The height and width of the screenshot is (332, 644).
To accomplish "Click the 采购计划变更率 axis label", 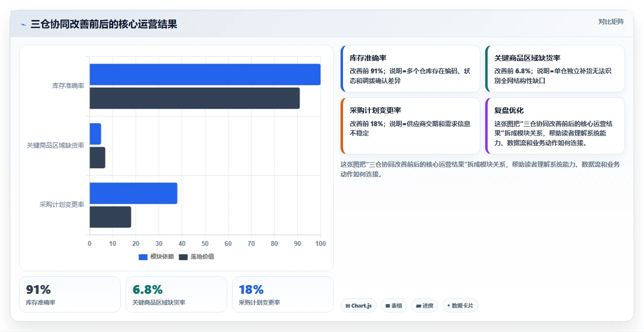I will point(62,204).
